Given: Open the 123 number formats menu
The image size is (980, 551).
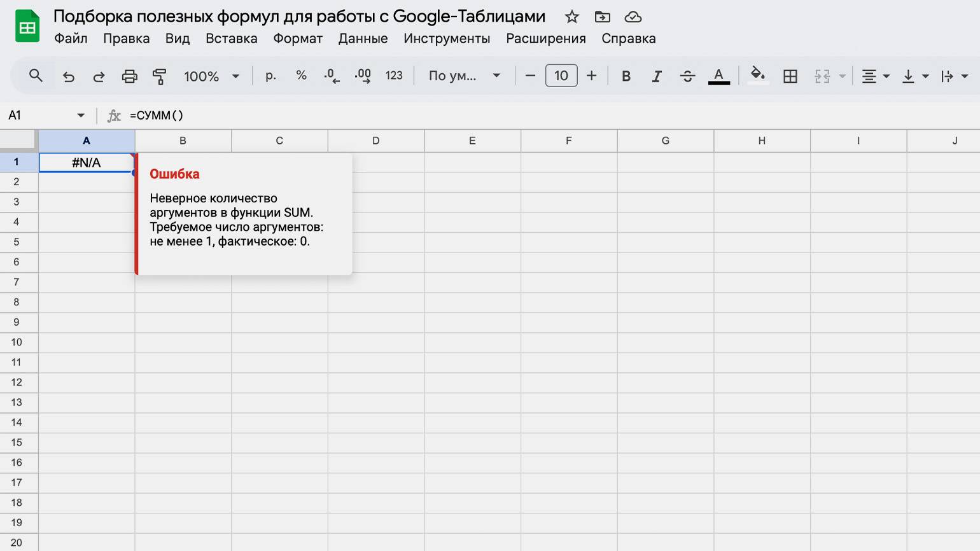Looking at the screenshot, I should coord(394,76).
